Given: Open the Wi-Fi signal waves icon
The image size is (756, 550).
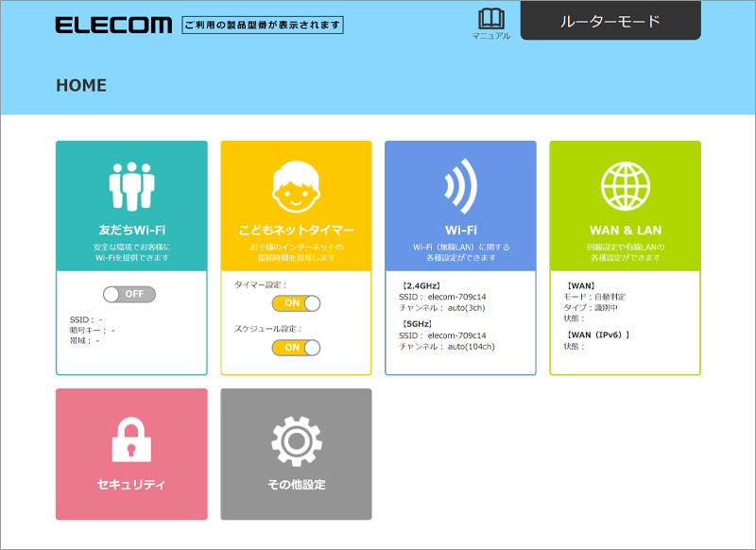Looking at the screenshot, I should point(460,186).
